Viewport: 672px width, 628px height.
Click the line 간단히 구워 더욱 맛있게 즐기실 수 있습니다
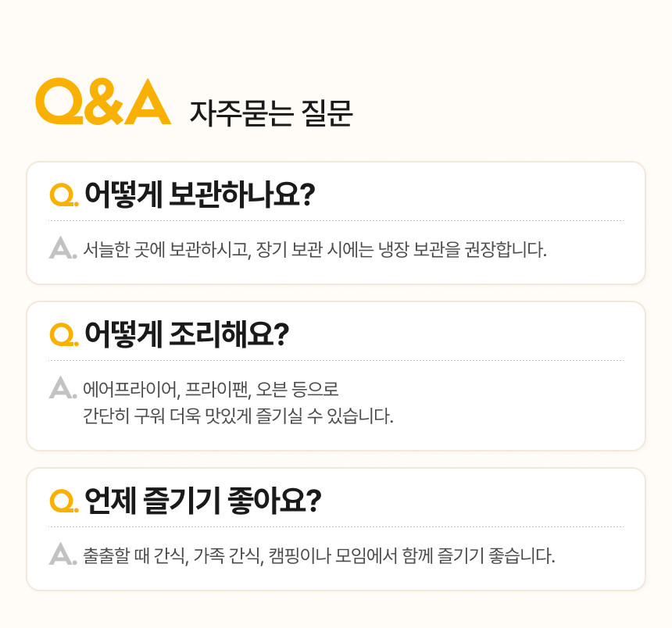click(238, 416)
